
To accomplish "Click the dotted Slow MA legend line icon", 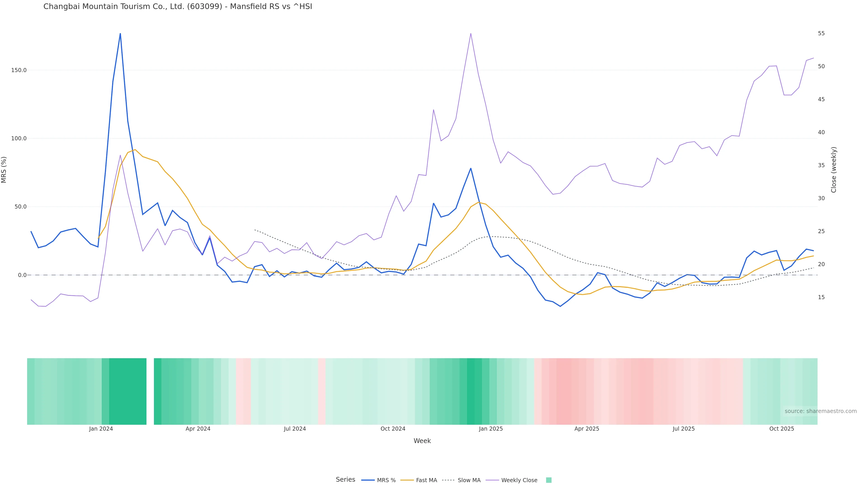I will [448, 480].
